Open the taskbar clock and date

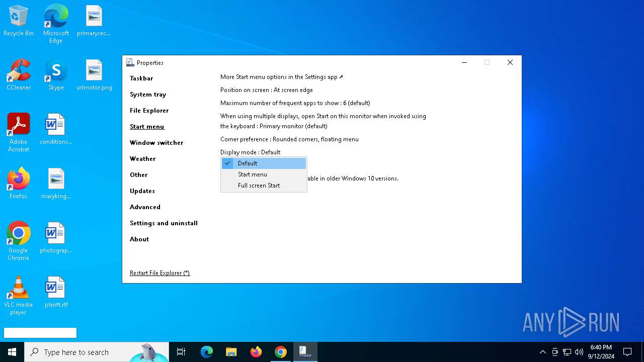(601, 352)
